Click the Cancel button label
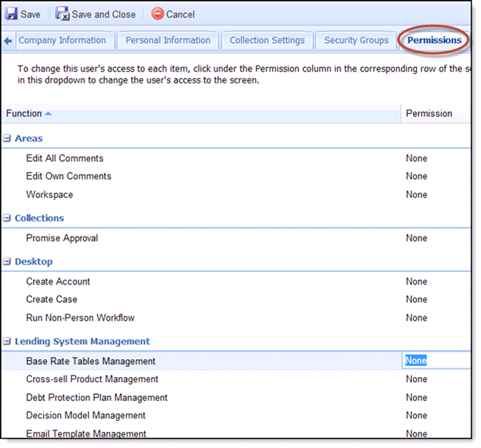This screenshot has width=481, height=448. pyautogui.click(x=180, y=14)
